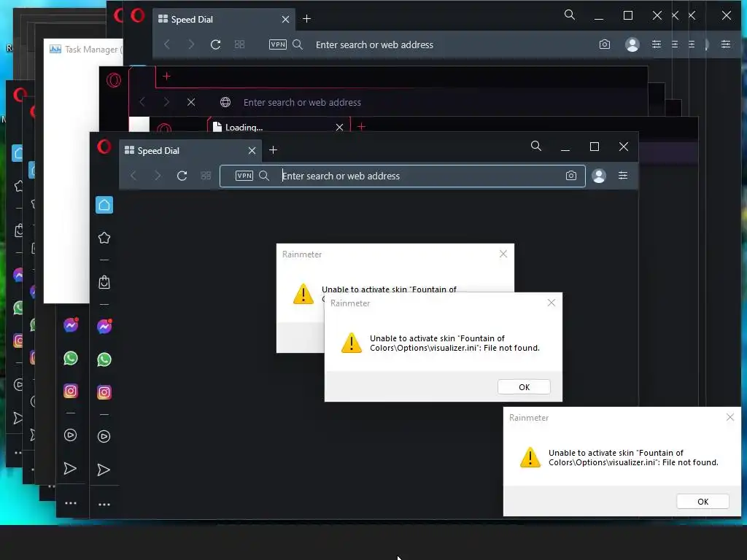Open sidebar setup three-dots in front Opera window
The image size is (747, 560).
(x=104, y=505)
